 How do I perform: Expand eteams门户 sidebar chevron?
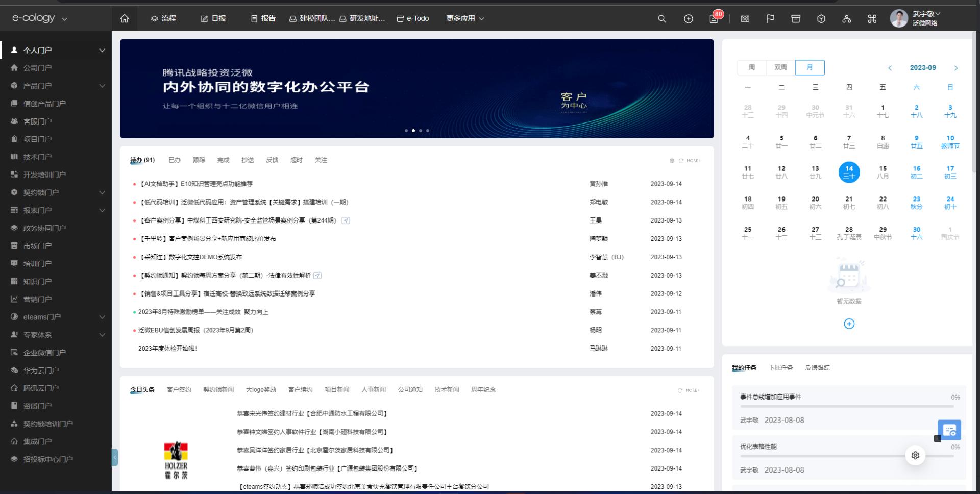(102, 317)
